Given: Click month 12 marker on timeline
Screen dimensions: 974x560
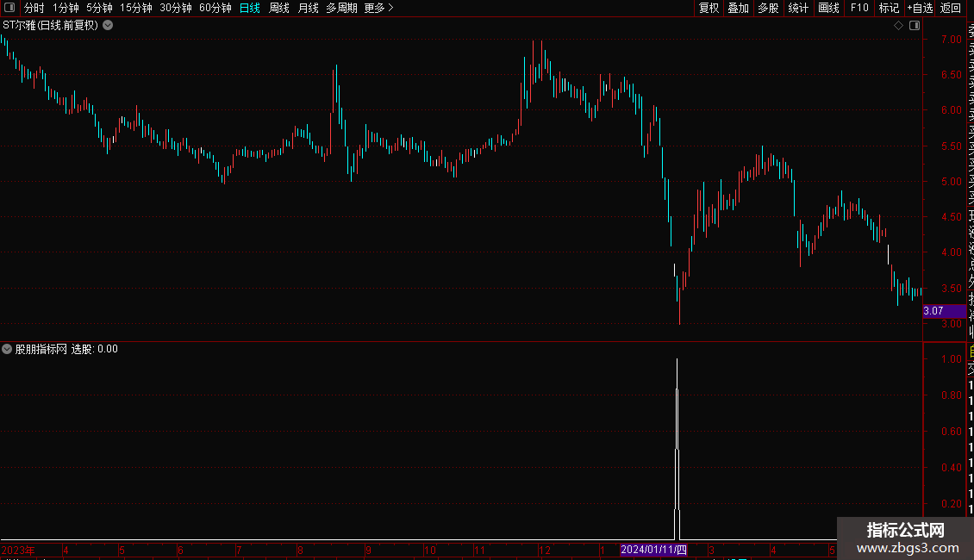Looking at the screenshot, I should point(544,550).
